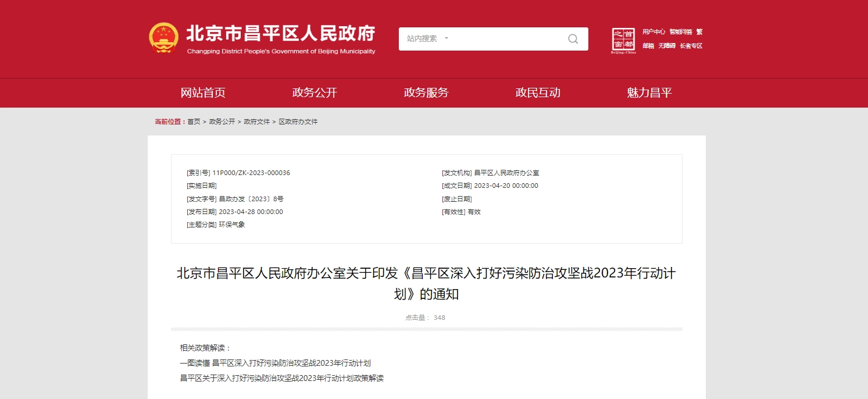Open the 用户中心 link
The image size is (868, 399).
click(x=653, y=32)
